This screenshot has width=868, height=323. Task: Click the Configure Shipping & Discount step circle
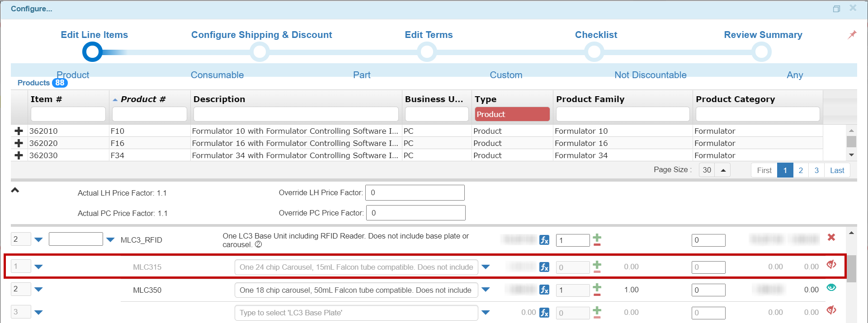260,52
